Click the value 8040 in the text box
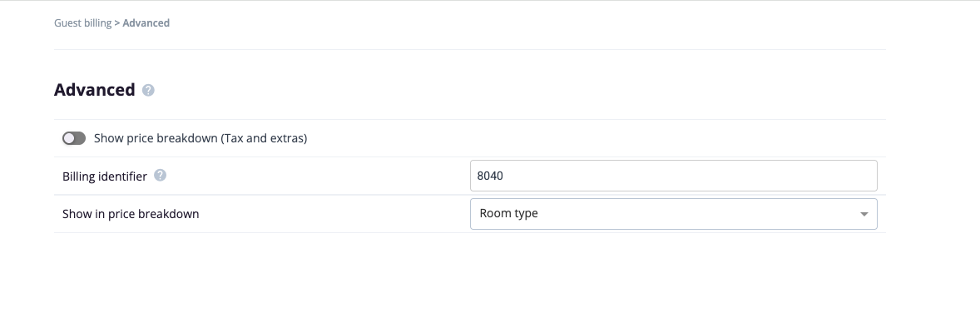 click(490, 176)
